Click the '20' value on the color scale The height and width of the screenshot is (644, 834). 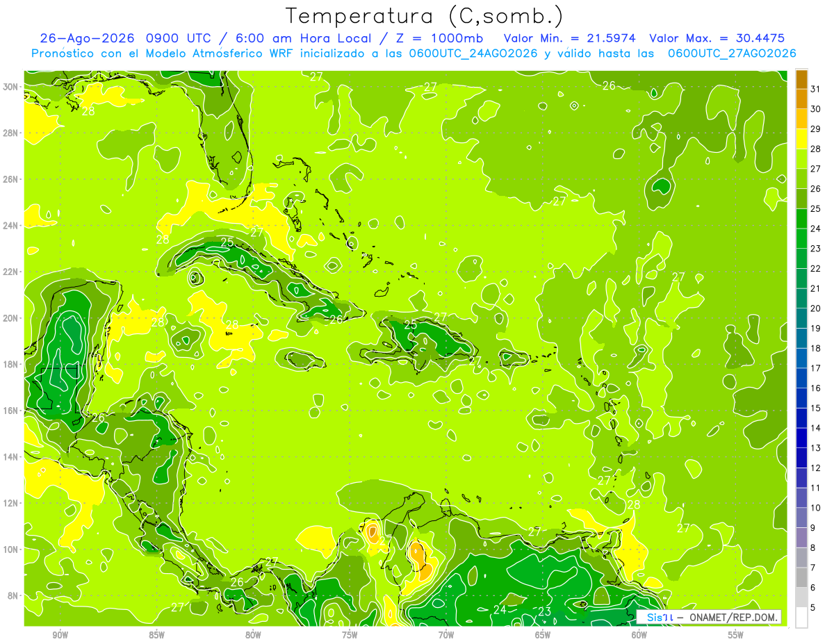[x=816, y=308]
